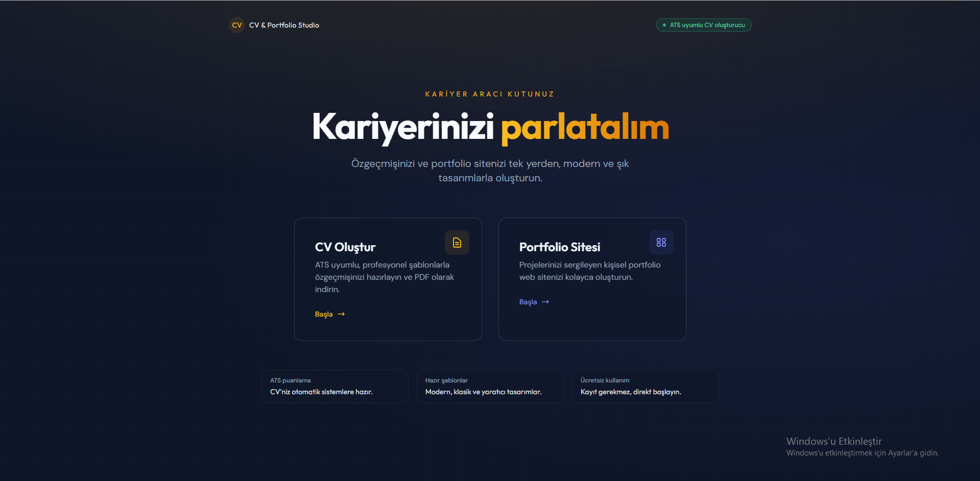
Task: Click the arrow icon next to CV Oluştur's Başla
Action: point(341,314)
